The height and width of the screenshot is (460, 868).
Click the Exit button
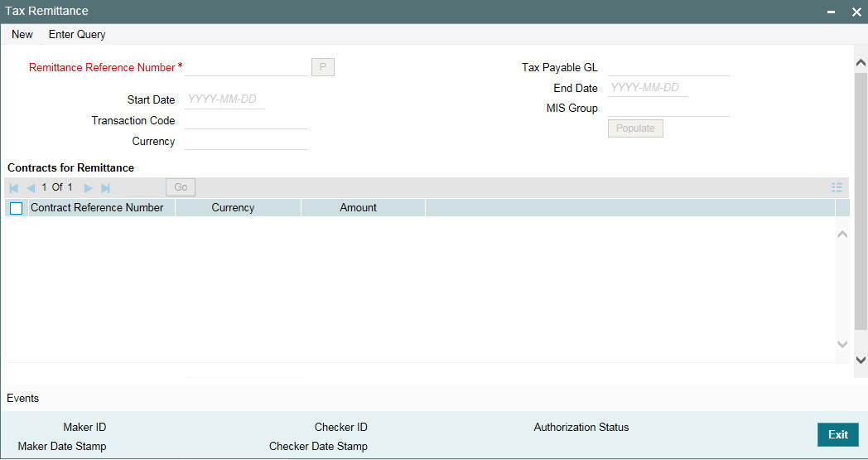[837, 434]
